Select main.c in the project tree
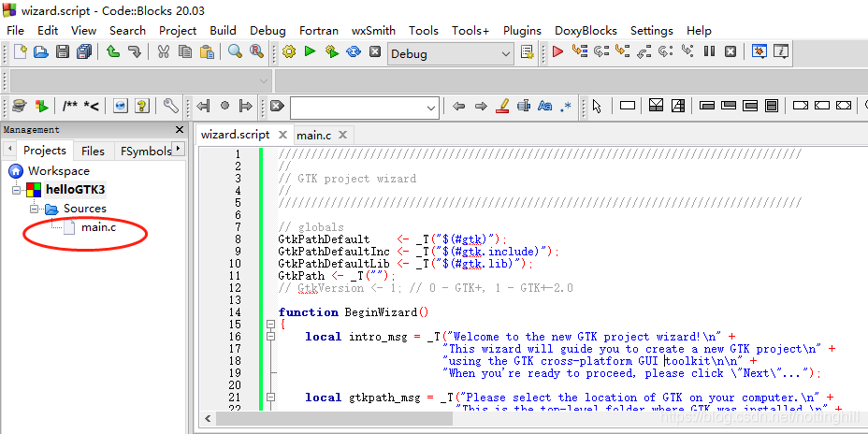The height and width of the screenshot is (434, 868). (98, 227)
